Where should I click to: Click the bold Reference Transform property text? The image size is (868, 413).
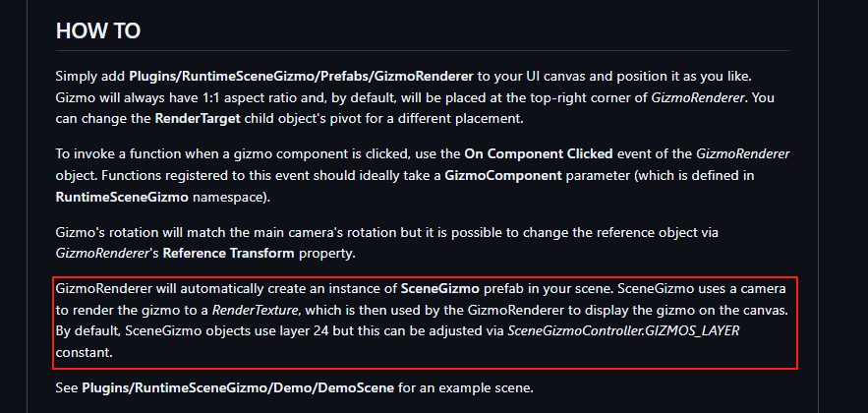point(229,254)
